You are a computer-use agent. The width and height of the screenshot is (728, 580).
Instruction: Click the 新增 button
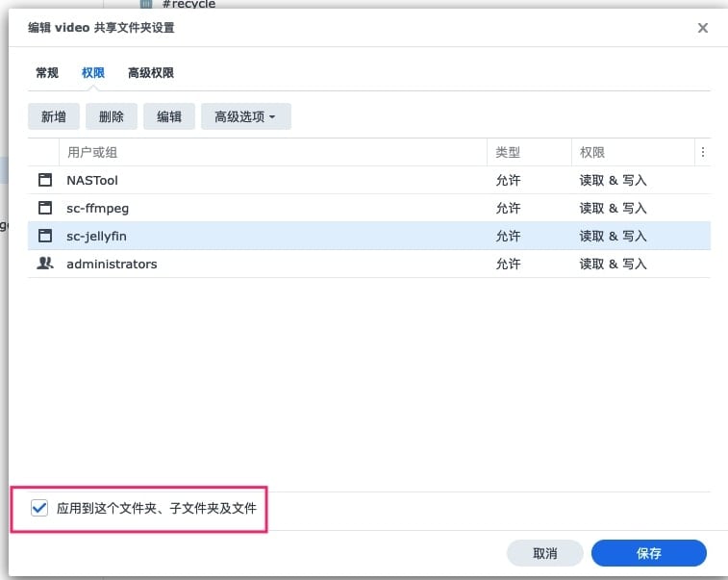54,116
